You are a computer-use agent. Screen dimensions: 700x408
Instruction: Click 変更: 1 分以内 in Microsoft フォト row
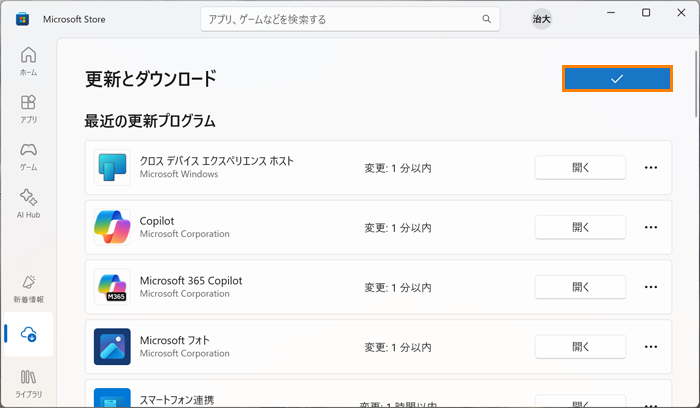(x=398, y=347)
